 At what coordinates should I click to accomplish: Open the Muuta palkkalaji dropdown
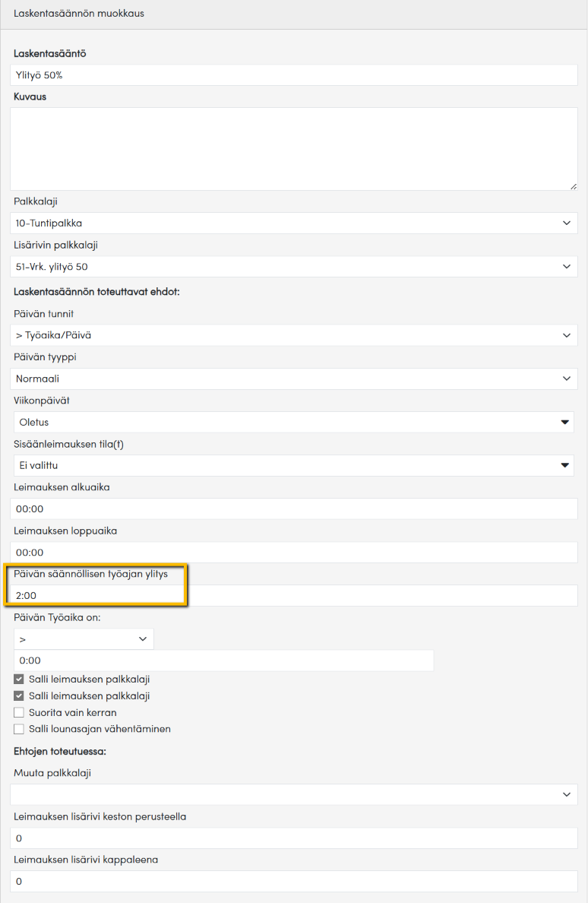coord(293,794)
